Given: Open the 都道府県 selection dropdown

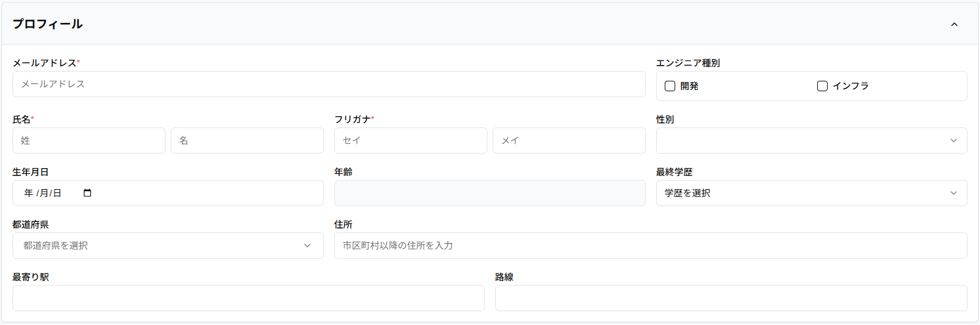Looking at the screenshot, I should coord(167,246).
